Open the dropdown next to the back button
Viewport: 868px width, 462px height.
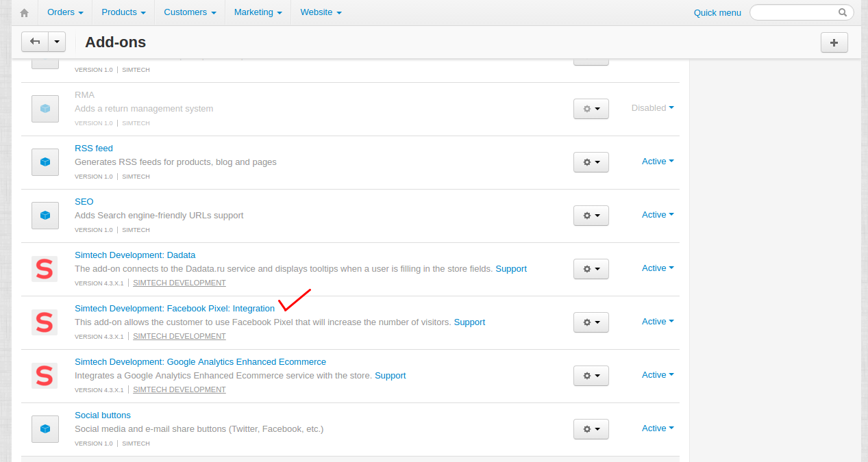point(57,42)
